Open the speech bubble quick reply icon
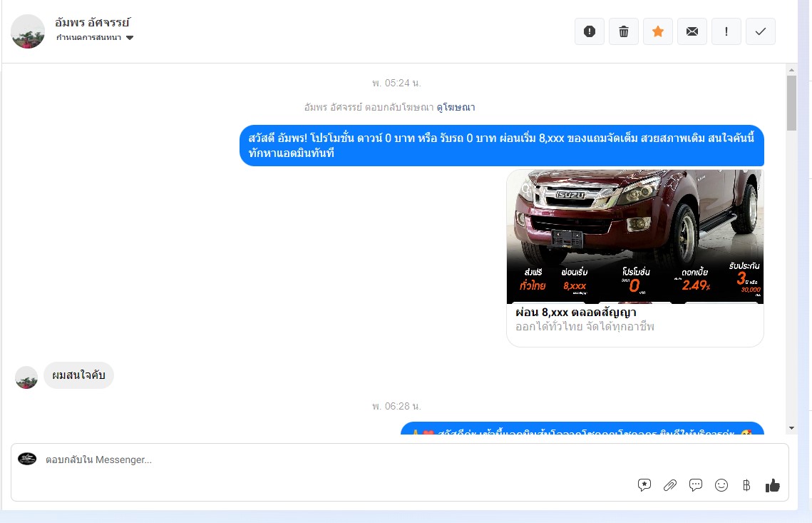 point(696,485)
